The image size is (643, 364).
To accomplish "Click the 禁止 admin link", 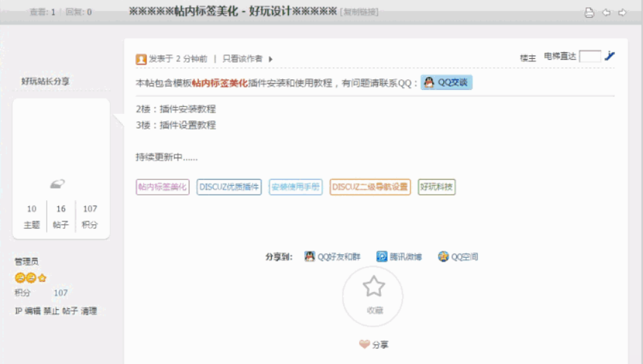I will click(x=51, y=311).
